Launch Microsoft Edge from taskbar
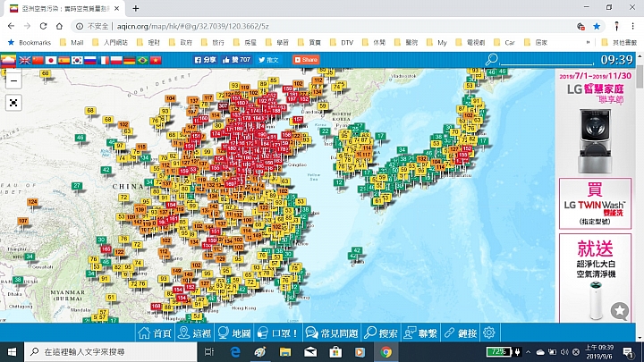The width and height of the screenshot is (644, 362). [x=235, y=352]
